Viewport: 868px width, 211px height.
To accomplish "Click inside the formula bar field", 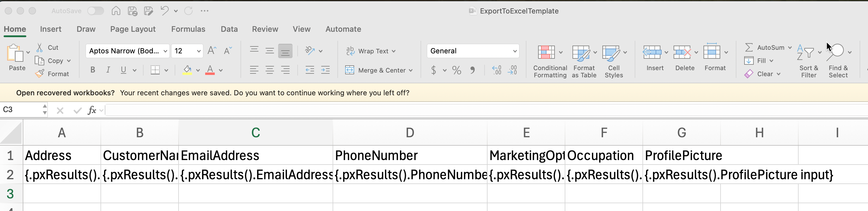I will (x=472, y=110).
